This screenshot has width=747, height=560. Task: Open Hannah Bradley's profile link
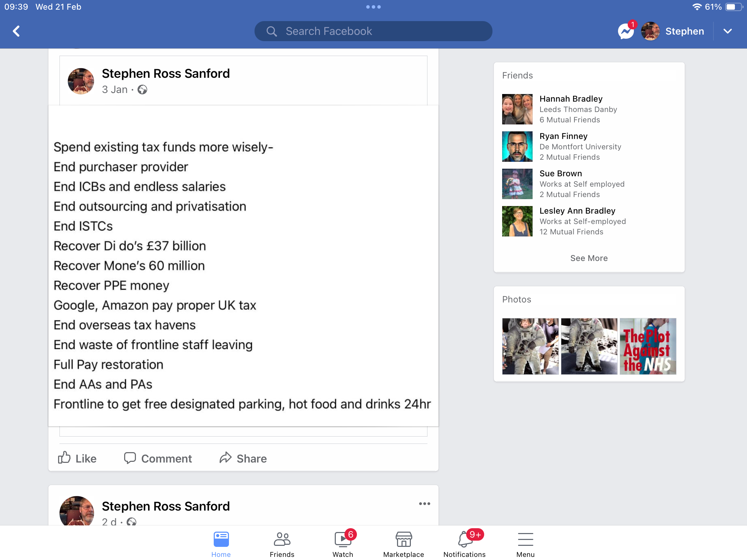point(571,99)
